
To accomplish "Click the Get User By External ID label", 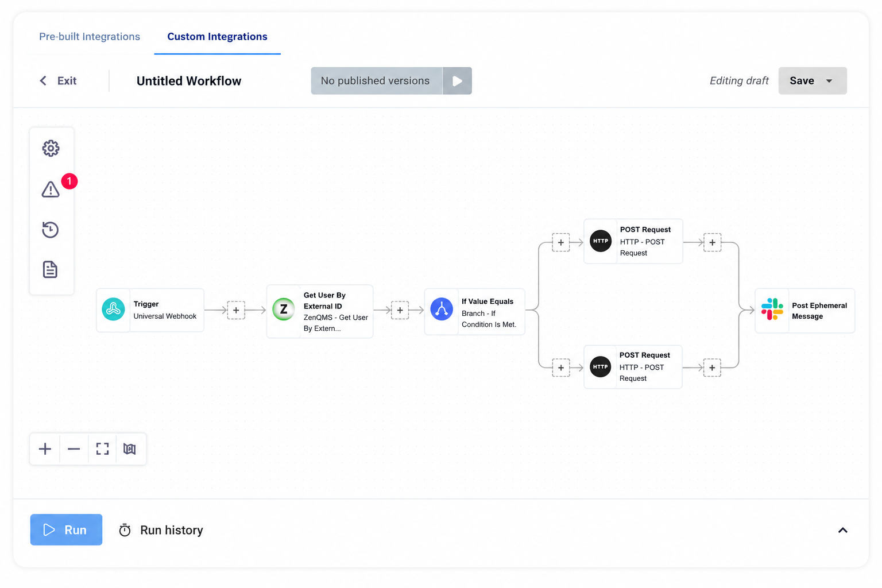I will tap(324, 300).
